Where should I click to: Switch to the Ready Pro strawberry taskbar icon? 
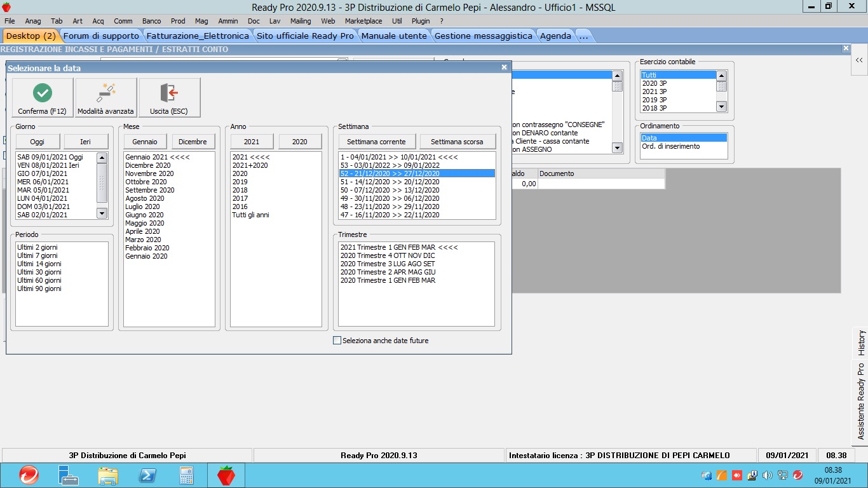[x=226, y=475]
